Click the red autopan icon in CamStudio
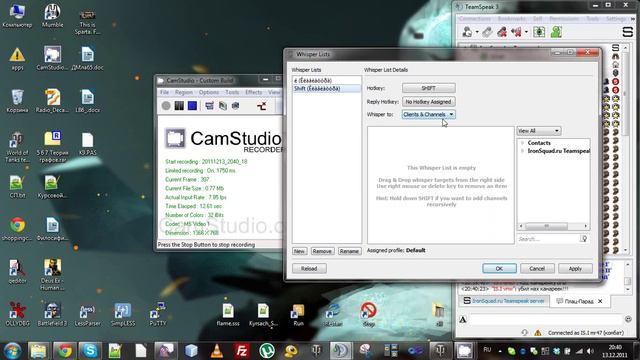The width and height of the screenshot is (640, 360). pos(262,106)
